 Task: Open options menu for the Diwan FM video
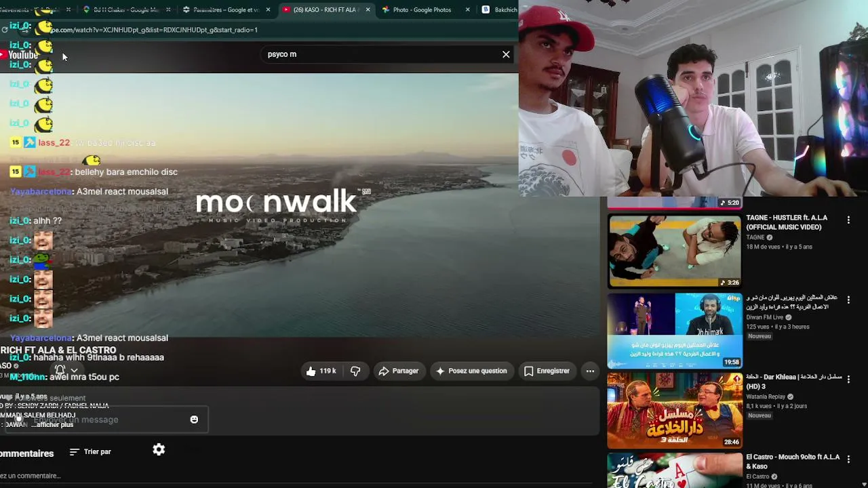coord(848,300)
